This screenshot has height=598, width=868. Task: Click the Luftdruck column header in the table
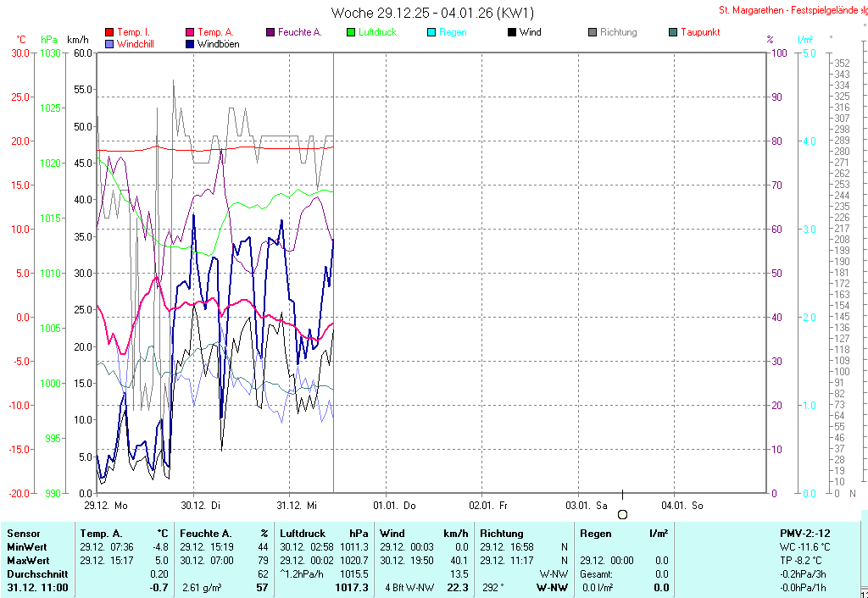pyautogui.click(x=303, y=534)
